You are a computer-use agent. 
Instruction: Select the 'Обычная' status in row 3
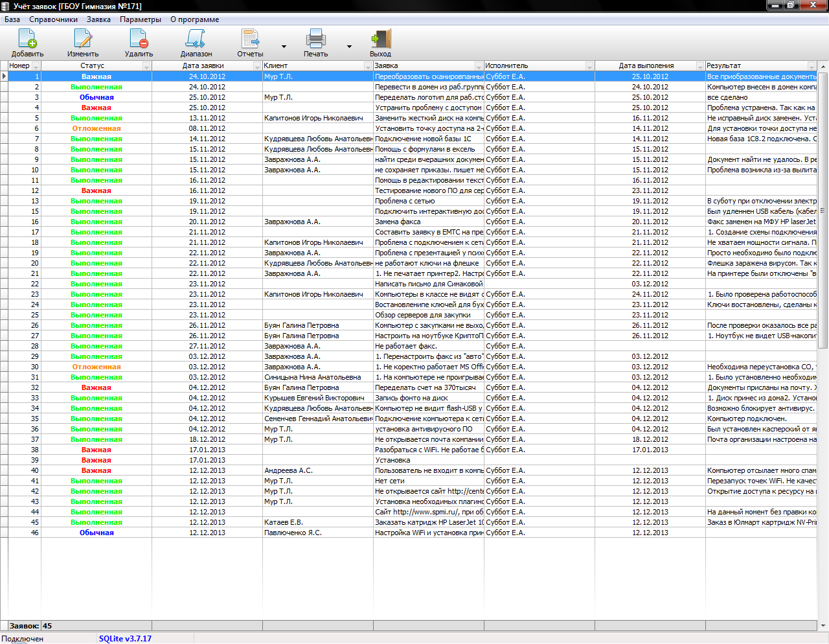pos(97,97)
